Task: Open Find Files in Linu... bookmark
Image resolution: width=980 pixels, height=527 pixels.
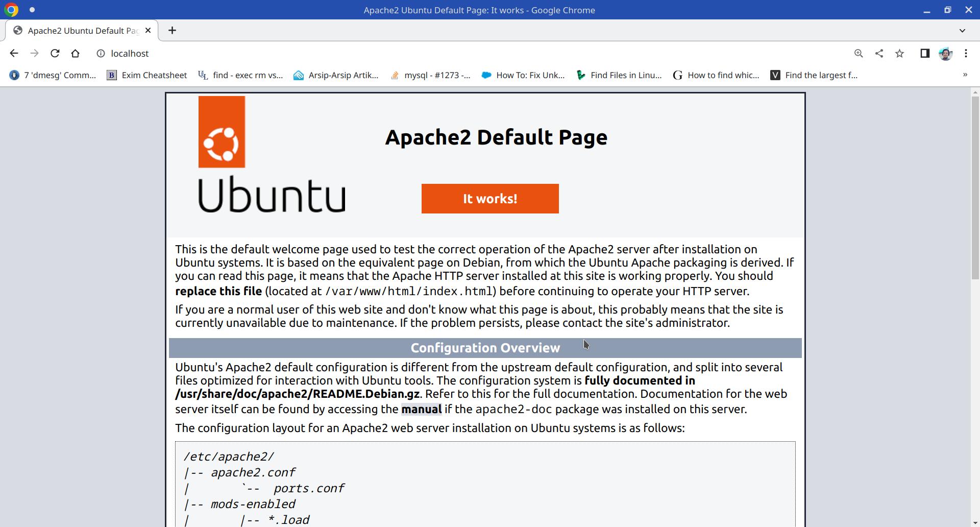Action: (x=619, y=75)
